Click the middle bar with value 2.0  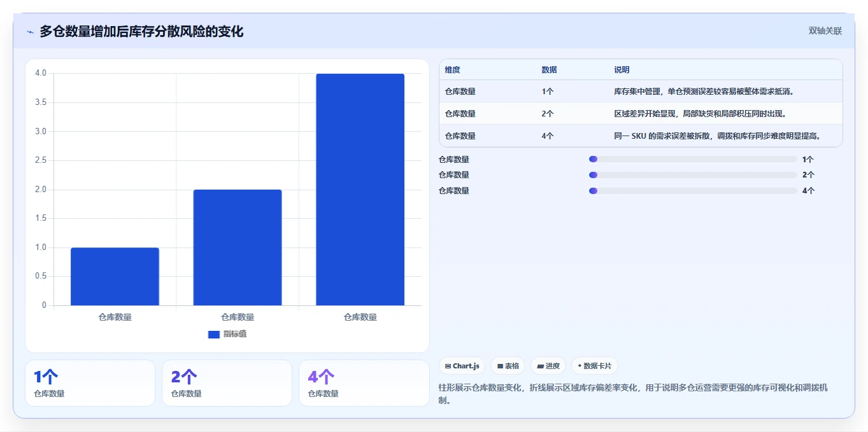[238, 247]
